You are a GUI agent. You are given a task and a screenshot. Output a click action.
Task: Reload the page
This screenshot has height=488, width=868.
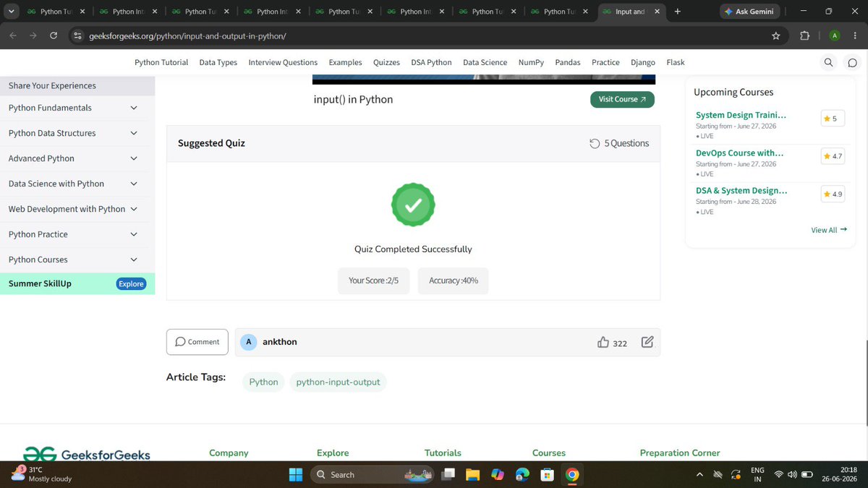pyautogui.click(x=54, y=36)
